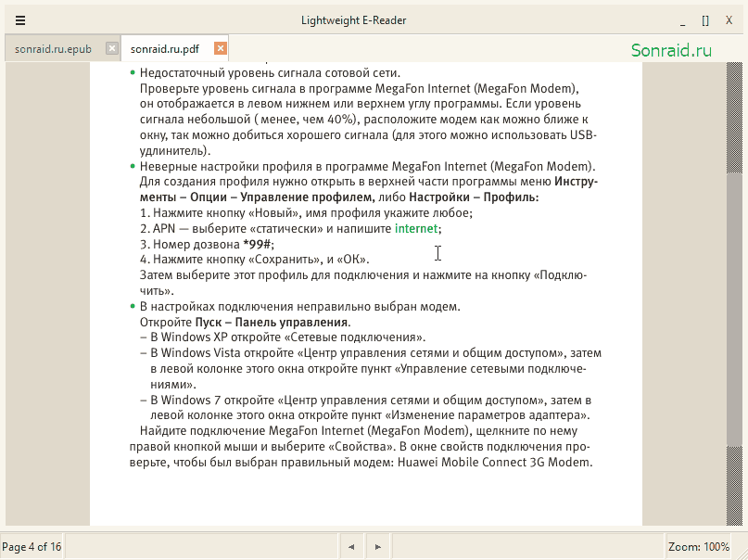Click the vertical scrollbar thumb
The image size is (748, 560).
tap(734, 310)
